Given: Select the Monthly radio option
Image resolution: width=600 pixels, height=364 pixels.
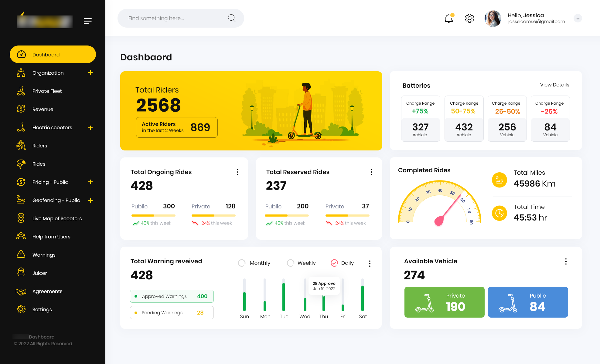Looking at the screenshot, I should click(242, 263).
